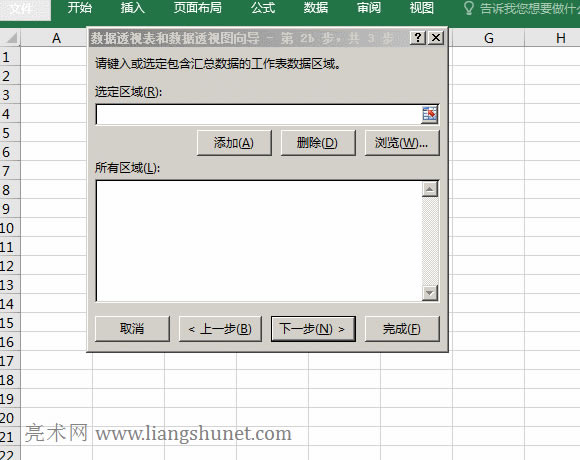This screenshot has height=460, width=580.
Task: Switch to the 插入 ribbon tab
Action: 133,8
